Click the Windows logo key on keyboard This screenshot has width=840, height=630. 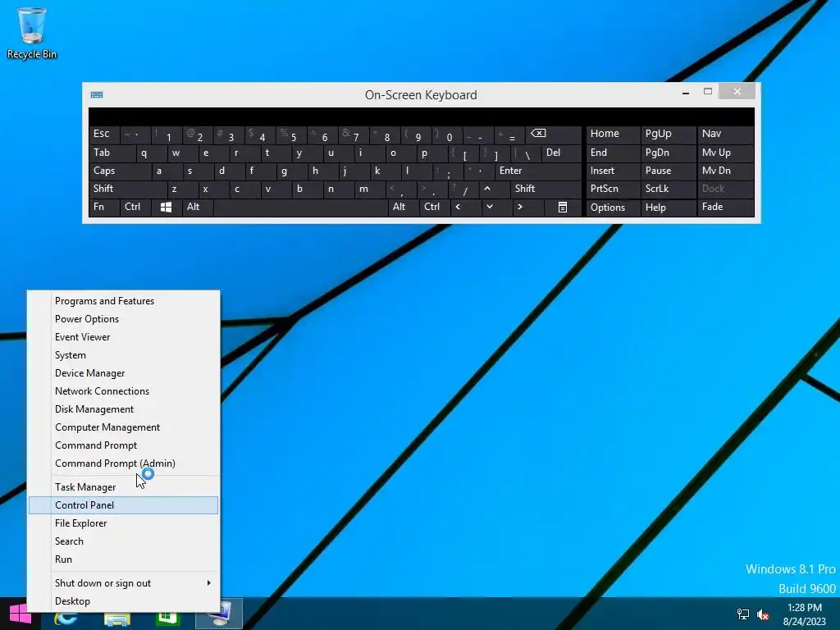(166, 208)
